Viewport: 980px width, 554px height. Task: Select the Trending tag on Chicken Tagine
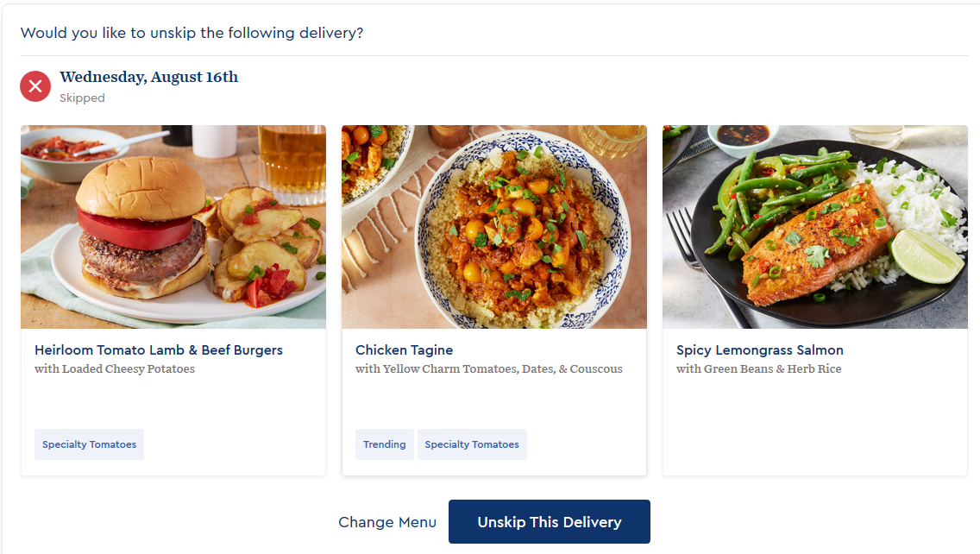(384, 444)
